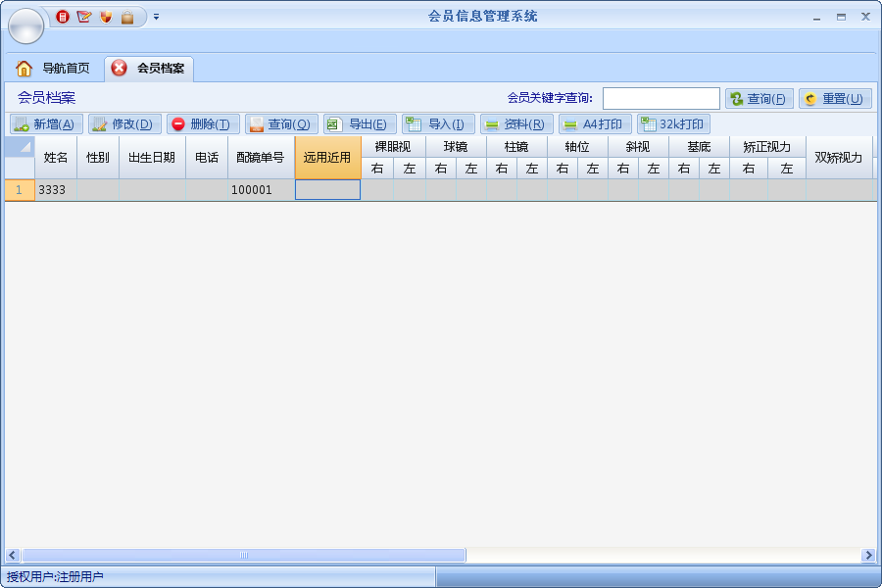Click the 32k打印 print button
882x588 pixels.
tap(673, 123)
